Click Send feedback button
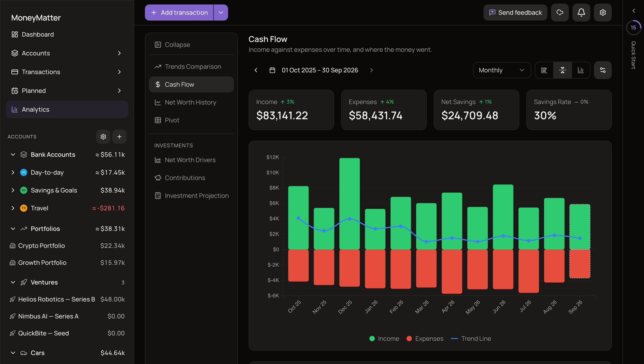The height and width of the screenshot is (364, 644). tap(515, 13)
